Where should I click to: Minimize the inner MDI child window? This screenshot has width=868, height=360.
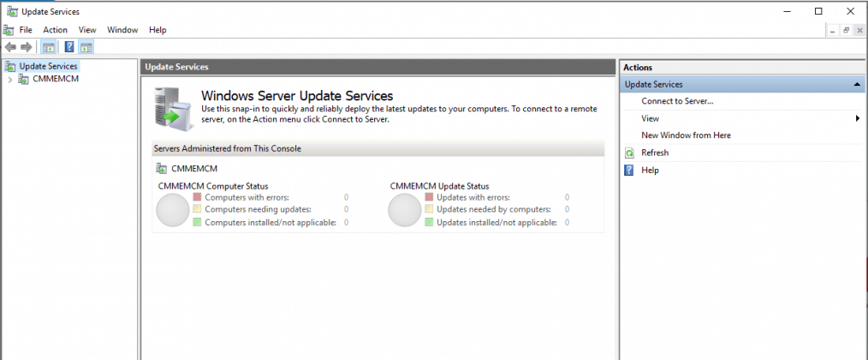(x=833, y=31)
